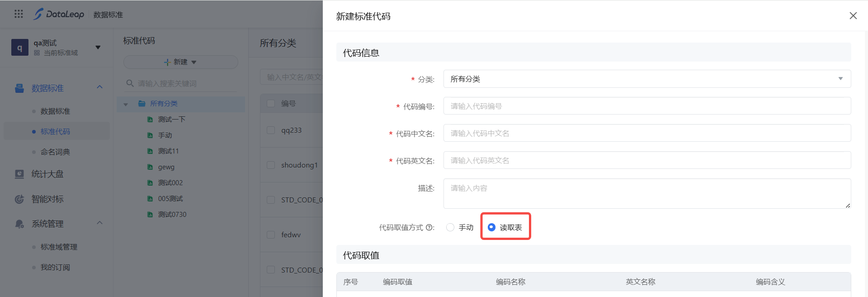The width and height of the screenshot is (868, 297).
Task: Click the 编码含义 column header
Action: click(x=770, y=282)
